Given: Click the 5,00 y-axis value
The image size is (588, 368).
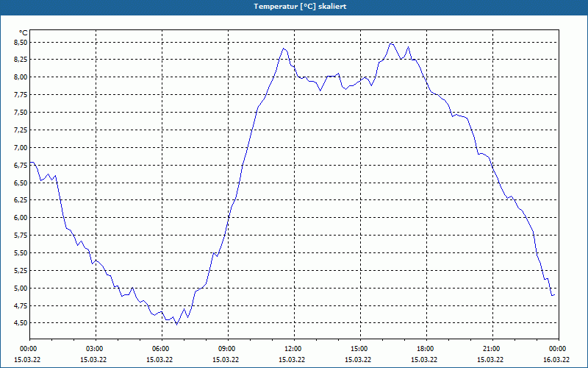Looking at the screenshot, I should click(21, 288).
